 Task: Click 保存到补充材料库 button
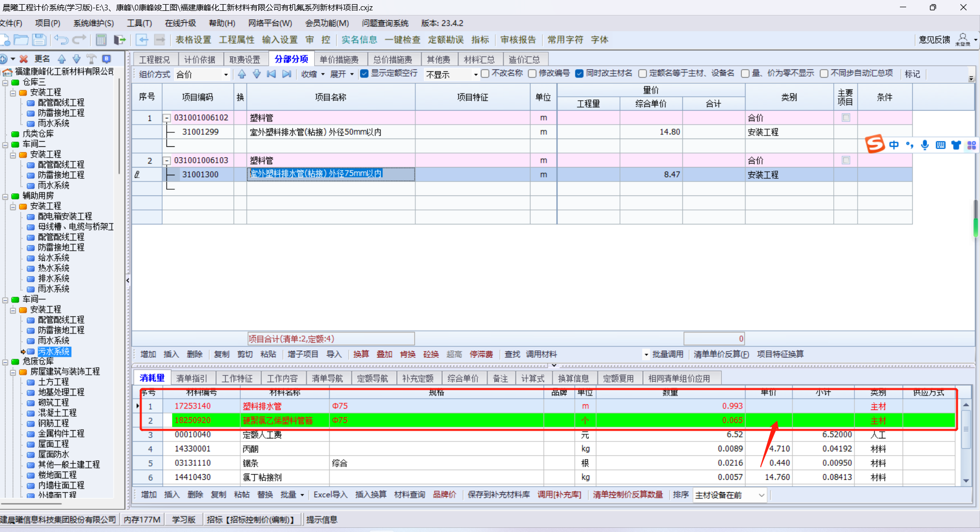[x=499, y=495]
